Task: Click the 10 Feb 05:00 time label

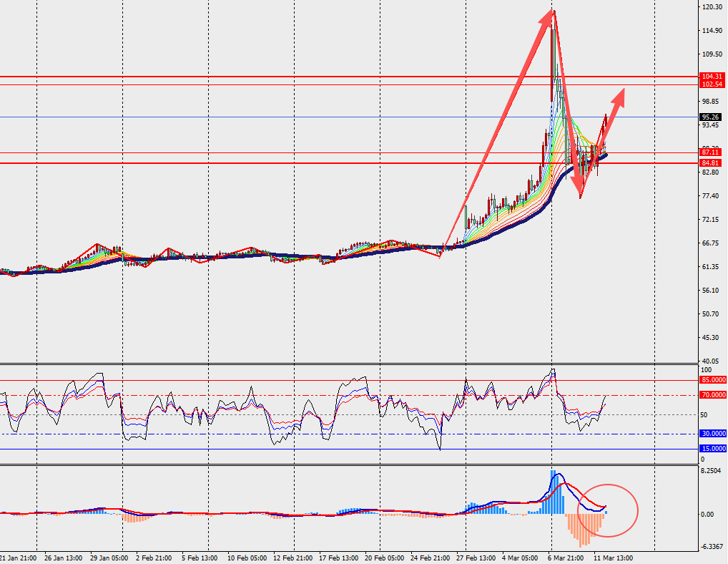Action: [247, 557]
